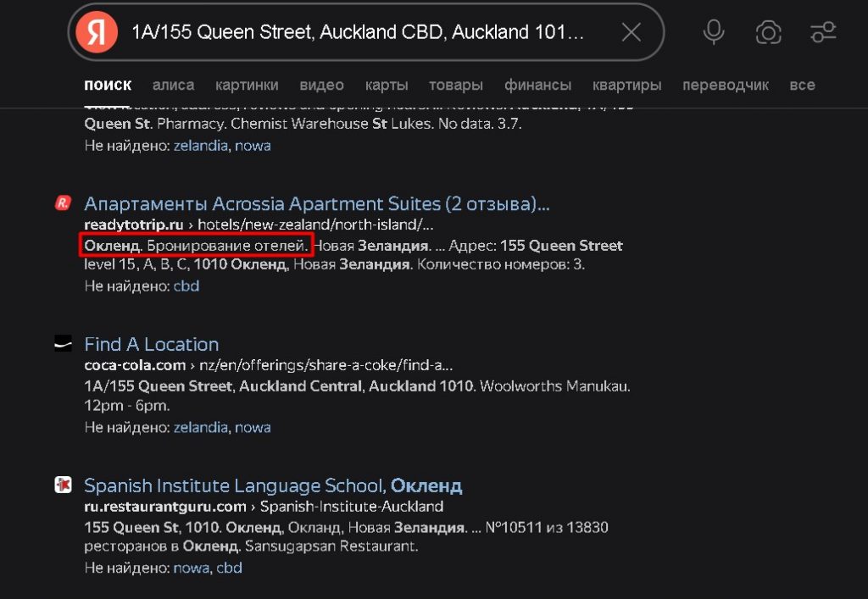Click the Yandex logo icon
Image resolution: width=868 pixels, height=599 pixels.
point(97,33)
